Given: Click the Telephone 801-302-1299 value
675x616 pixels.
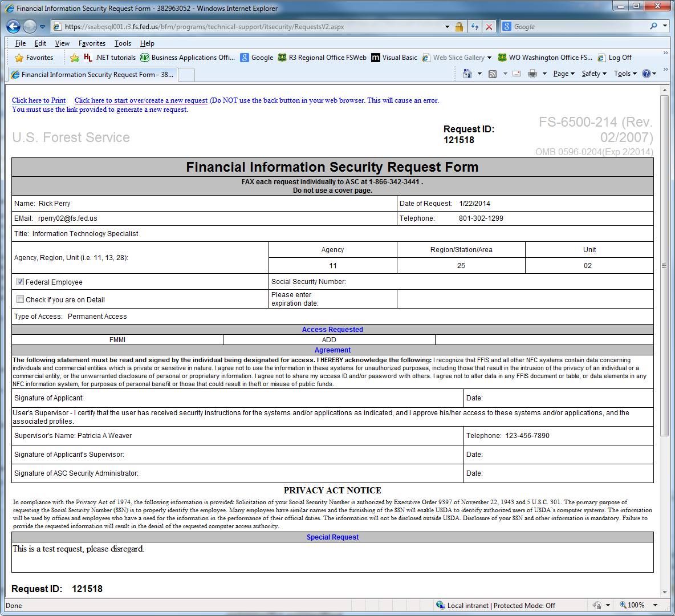Looking at the screenshot, I should coord(481,218).
